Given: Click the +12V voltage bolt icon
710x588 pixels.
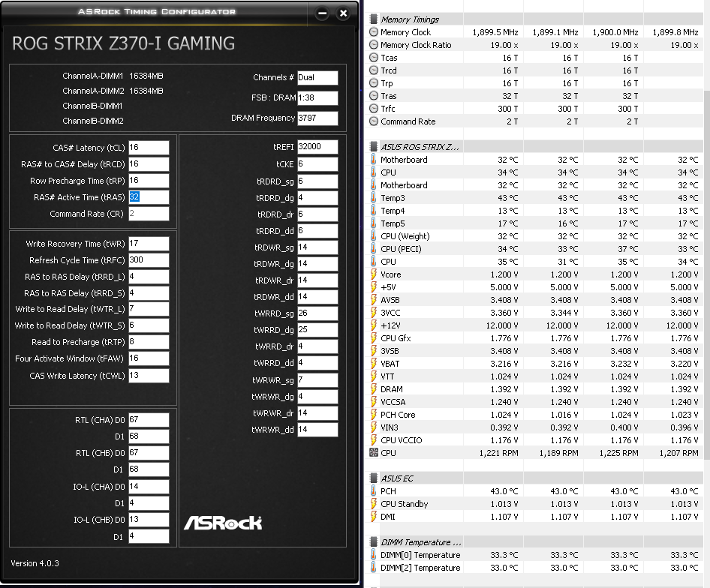Looking at the screenshot, I should 374,325.
